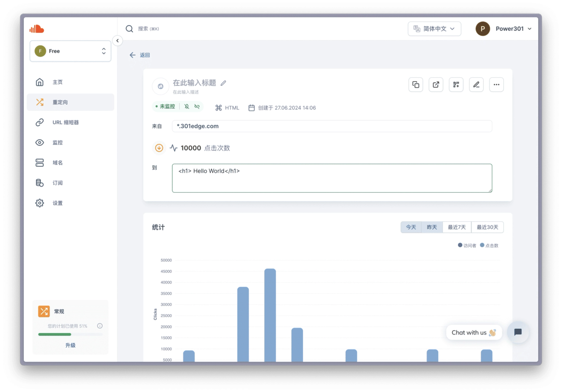Click the Chat with us bubble
The height and width of the screenshot is (392, 562).
tap(474, 333)
